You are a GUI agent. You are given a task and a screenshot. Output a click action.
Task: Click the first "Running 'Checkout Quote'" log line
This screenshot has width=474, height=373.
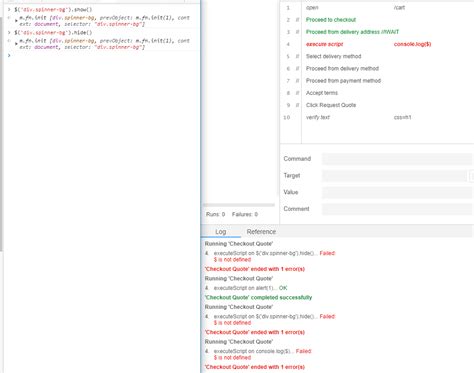click(x=239, y=244)
